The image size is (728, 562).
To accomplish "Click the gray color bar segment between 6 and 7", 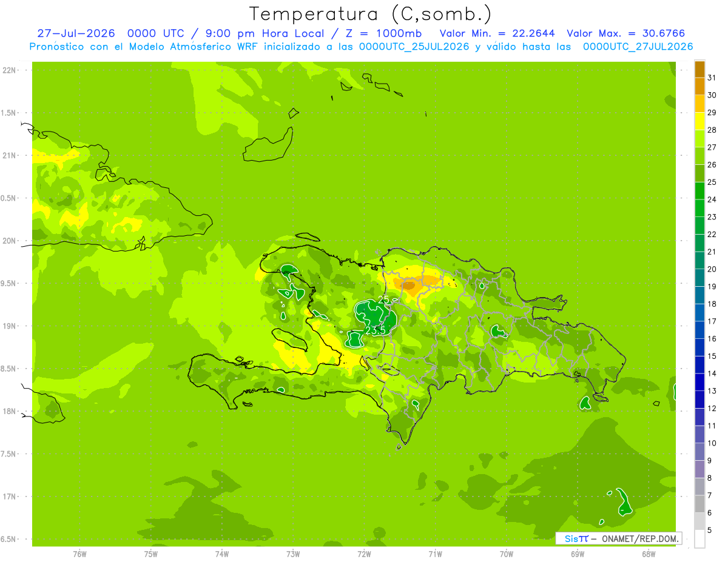I will pos(699,504).
